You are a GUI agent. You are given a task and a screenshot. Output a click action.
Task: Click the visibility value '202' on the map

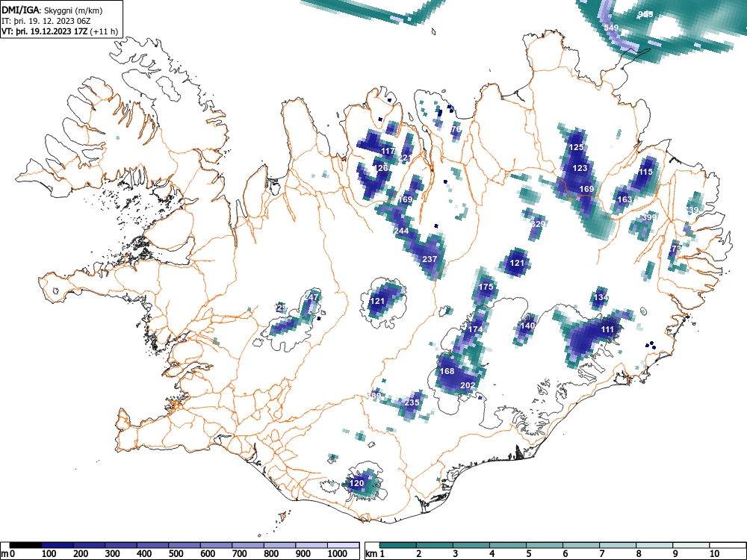tap(468, 385)
